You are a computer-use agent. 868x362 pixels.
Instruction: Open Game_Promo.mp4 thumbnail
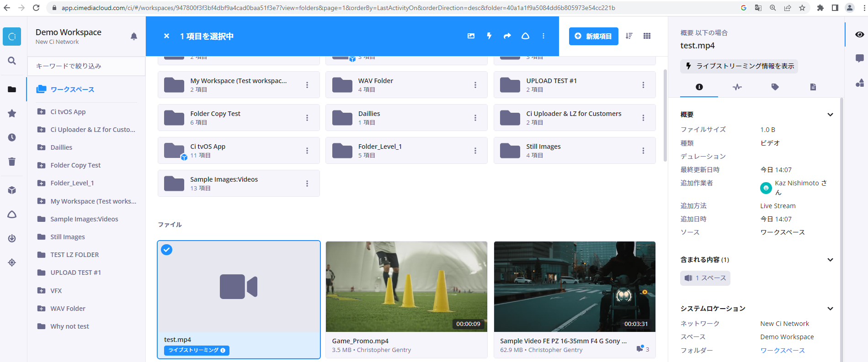pos(406,287)
